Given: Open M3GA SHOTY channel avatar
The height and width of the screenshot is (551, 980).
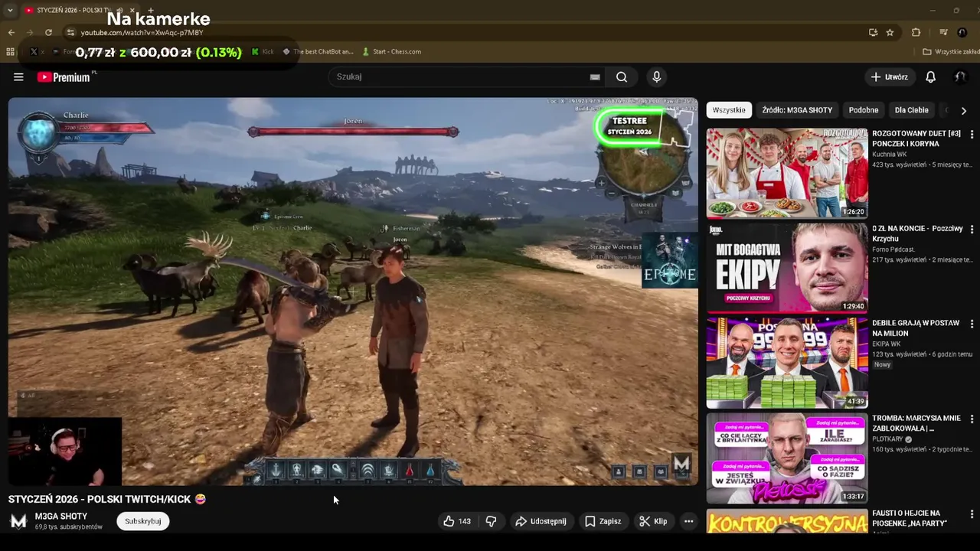Looking at the screenshot, I should [x=18, y=521].
